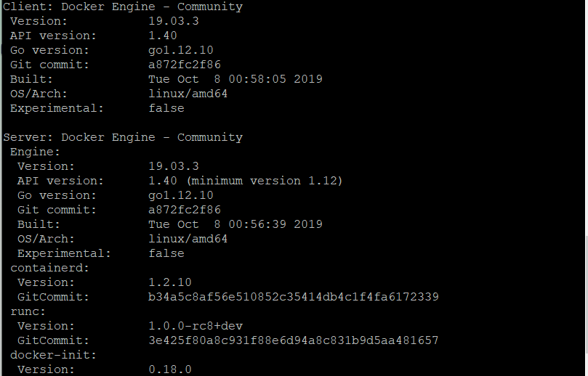This screenshot has width=588, height=376.
Task: Click the containerd GitCommit hash b34a5c8af56e
Action: coord(293,297)
